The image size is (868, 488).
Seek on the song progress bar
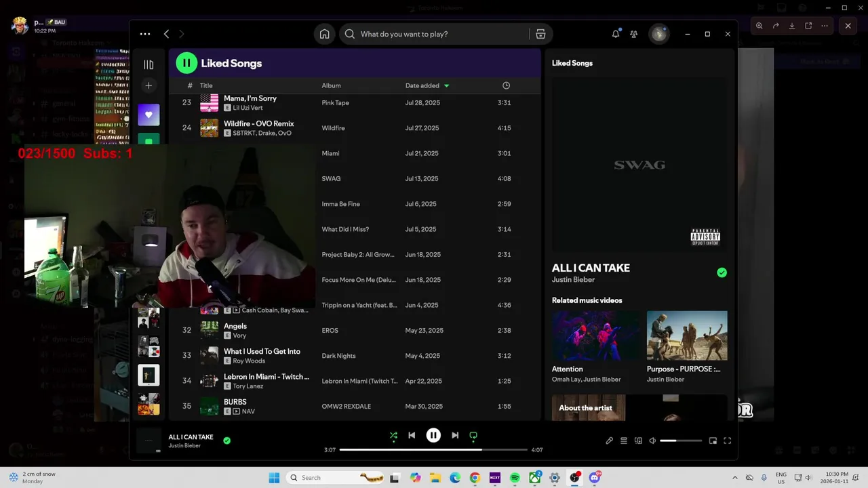[x=433, y=449]
